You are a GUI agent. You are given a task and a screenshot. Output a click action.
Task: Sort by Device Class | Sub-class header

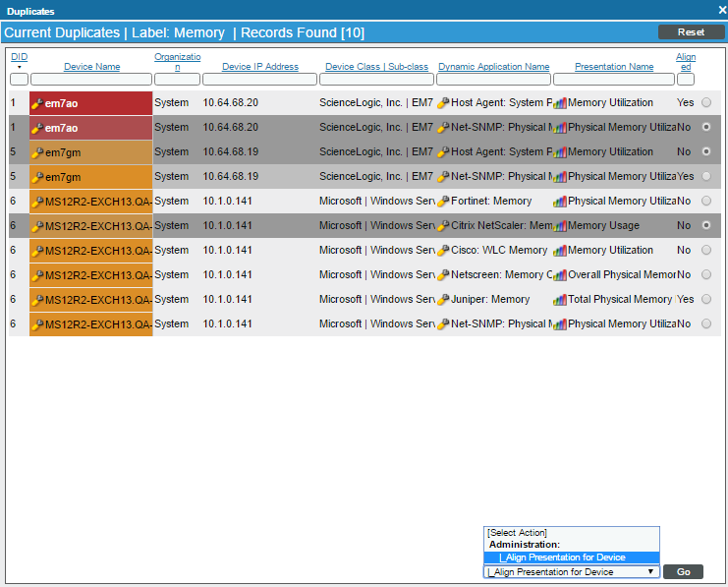point(376,67)
